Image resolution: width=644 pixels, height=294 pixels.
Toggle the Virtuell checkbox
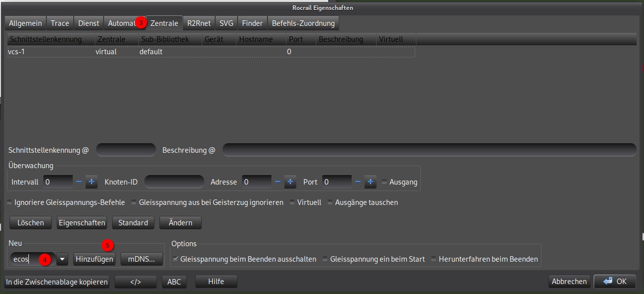point(292,202)
